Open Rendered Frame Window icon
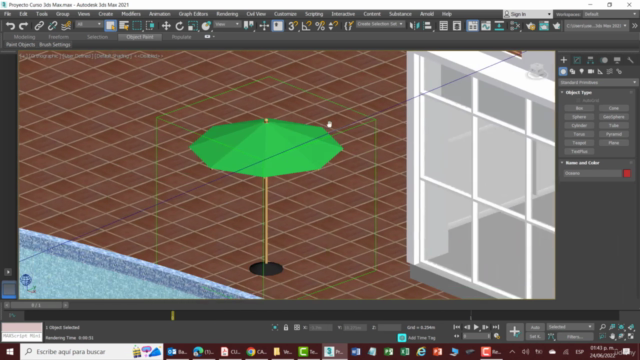 tap(544, 26)
